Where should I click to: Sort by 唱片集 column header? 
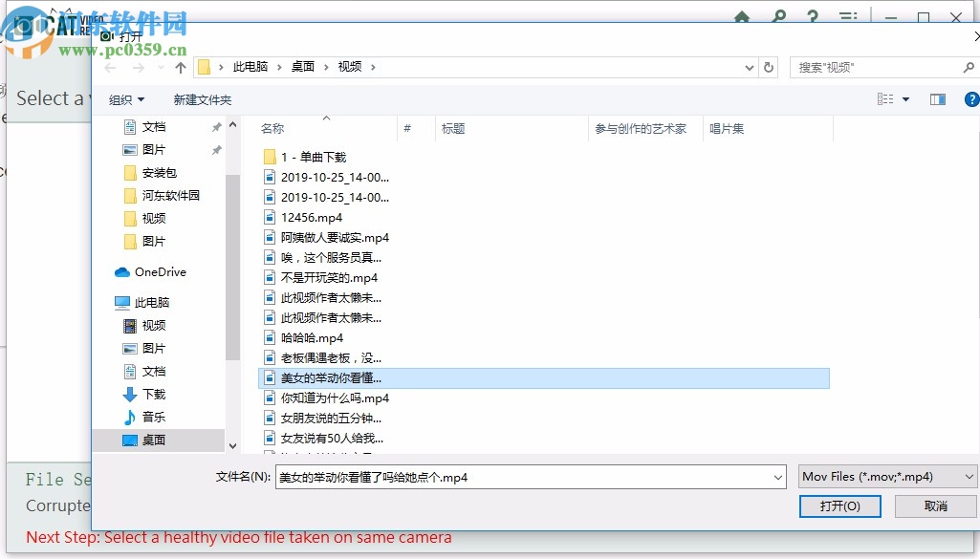click(727, 129)
